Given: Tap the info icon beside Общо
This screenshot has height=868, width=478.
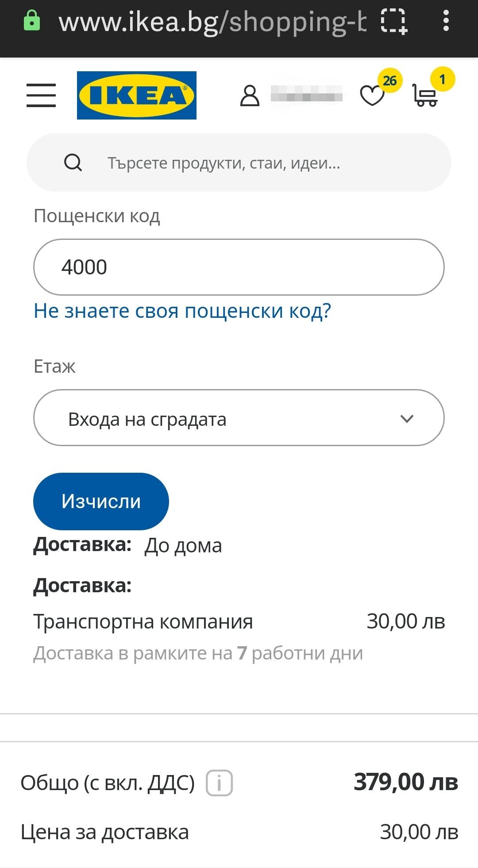Looking at the screenshot, I should click(219, 783).
